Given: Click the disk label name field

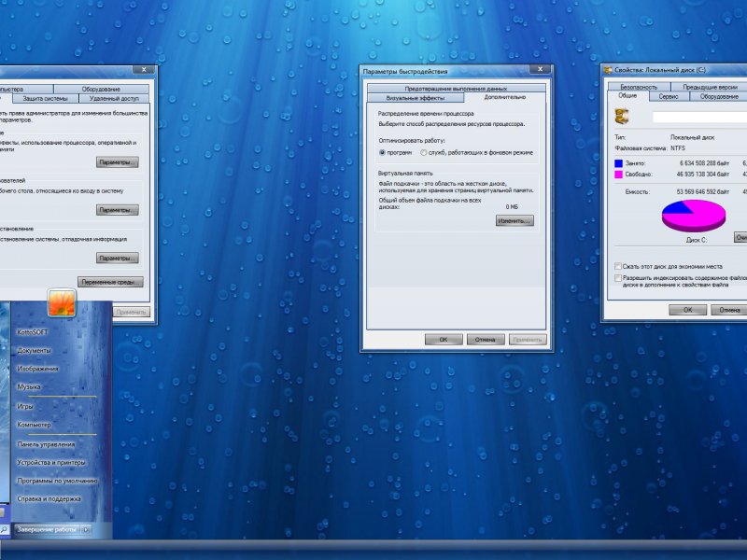Looking at the screenshot, I should tap(699, 117).
